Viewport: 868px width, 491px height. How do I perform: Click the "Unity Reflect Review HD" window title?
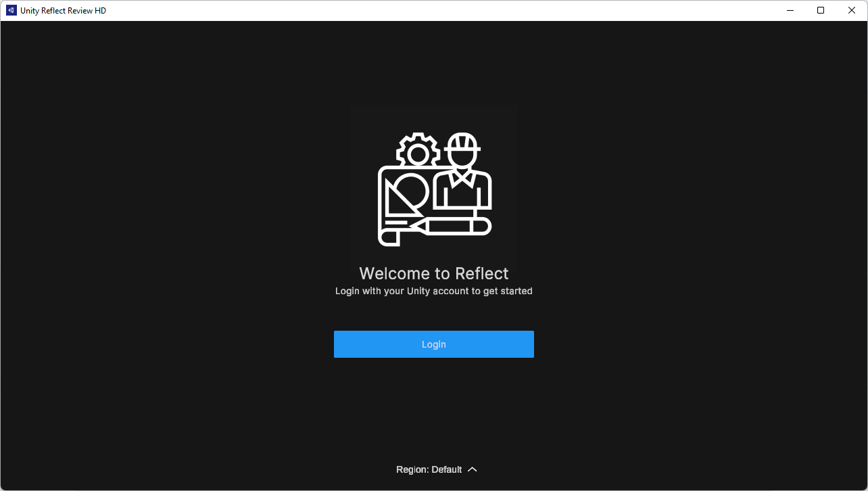pyautogui.click(x=63, y=11)
